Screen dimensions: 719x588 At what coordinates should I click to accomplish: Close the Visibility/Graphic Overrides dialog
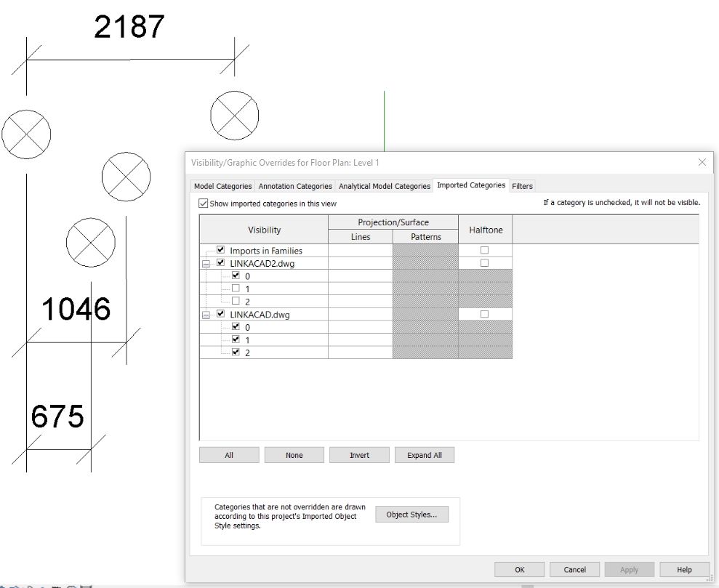pos(702,162)
